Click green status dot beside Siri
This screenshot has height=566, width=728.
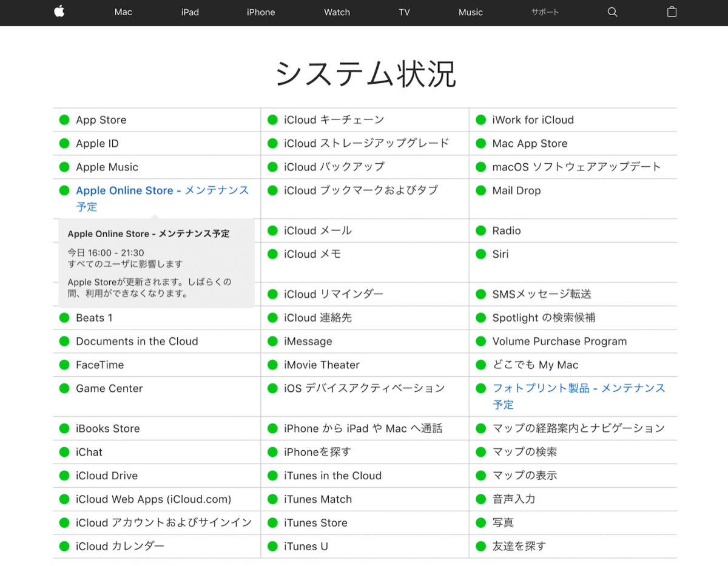click(481, 254)
